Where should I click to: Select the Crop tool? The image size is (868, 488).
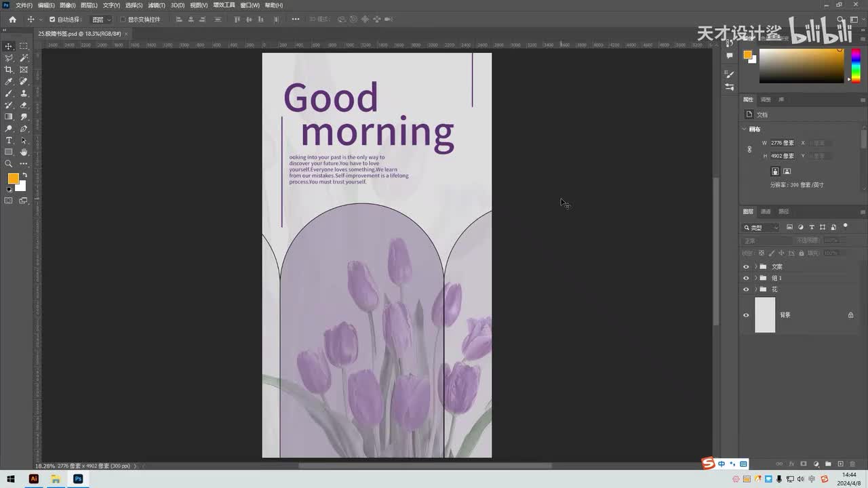point(9,70)
